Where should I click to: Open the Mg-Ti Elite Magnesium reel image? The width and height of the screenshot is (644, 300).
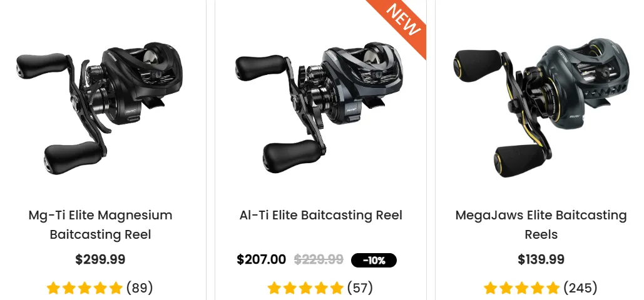(x=100, y=107)
